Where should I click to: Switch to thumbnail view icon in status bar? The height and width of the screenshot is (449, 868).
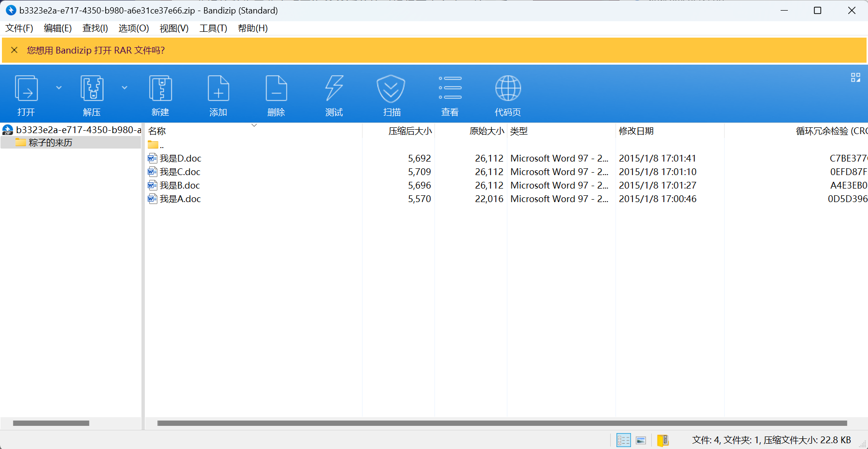pos(641,440)
